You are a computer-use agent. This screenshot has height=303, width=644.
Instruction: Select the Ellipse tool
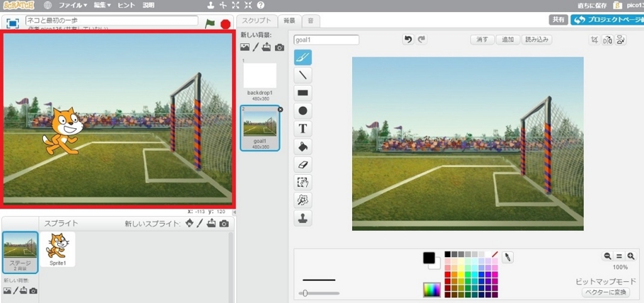[303, 111]
